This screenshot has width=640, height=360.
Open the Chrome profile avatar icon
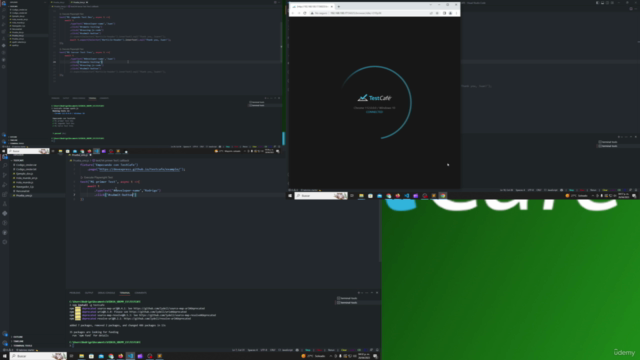tap(451, 13)
